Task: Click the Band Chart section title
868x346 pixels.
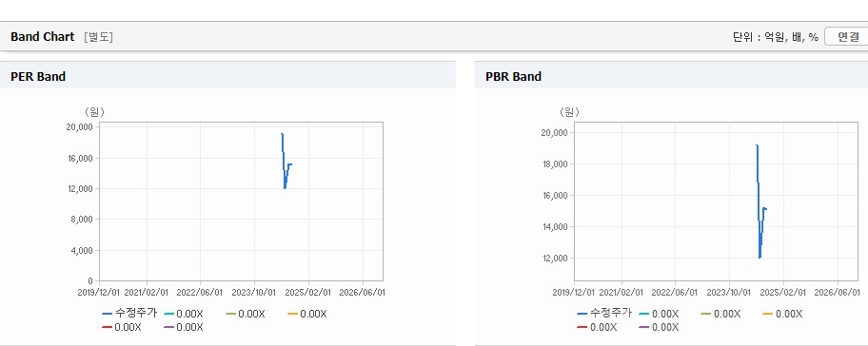Action: [42, 37]
